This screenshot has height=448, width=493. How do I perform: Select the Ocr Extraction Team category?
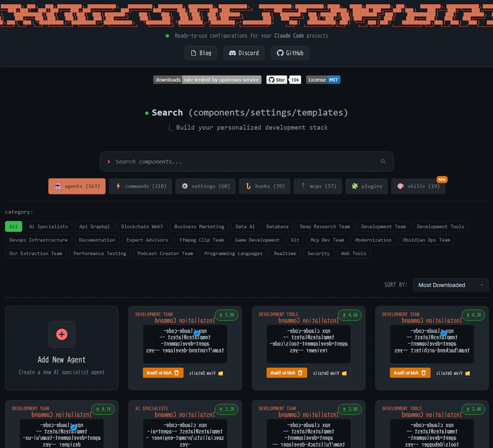tap(36, 254)
